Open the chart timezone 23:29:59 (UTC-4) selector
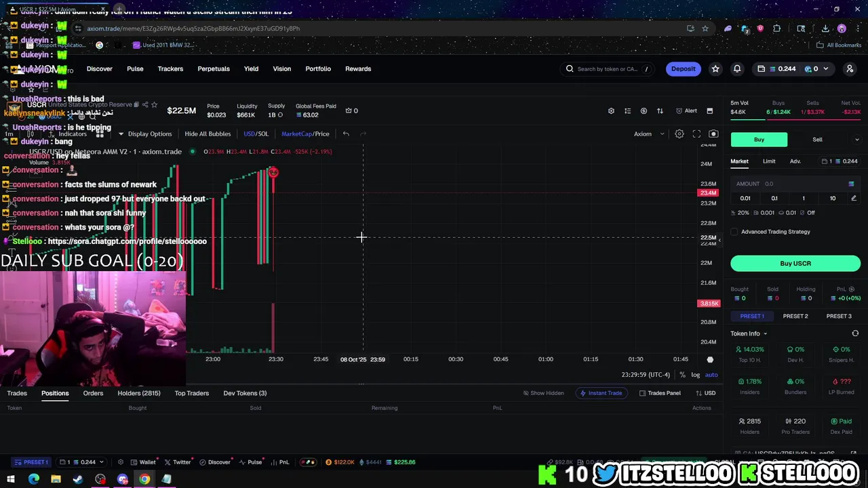The height and width of the screenshot is (488, 868). tap(646, 375)
